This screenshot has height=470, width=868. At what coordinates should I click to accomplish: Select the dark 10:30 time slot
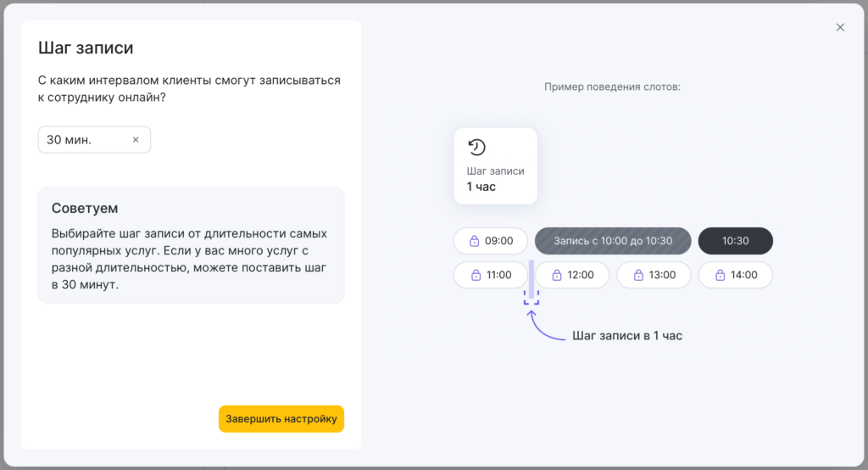pos(735,241)
